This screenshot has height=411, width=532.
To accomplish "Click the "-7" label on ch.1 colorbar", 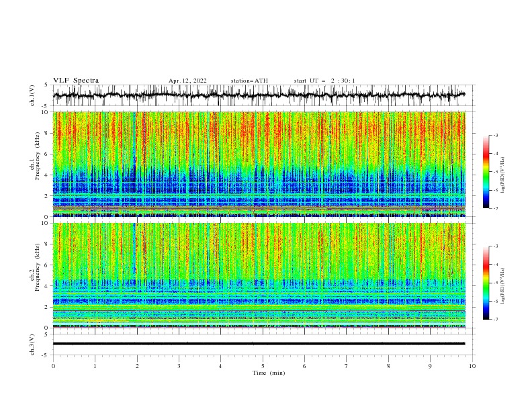I will tap(496, 208).
